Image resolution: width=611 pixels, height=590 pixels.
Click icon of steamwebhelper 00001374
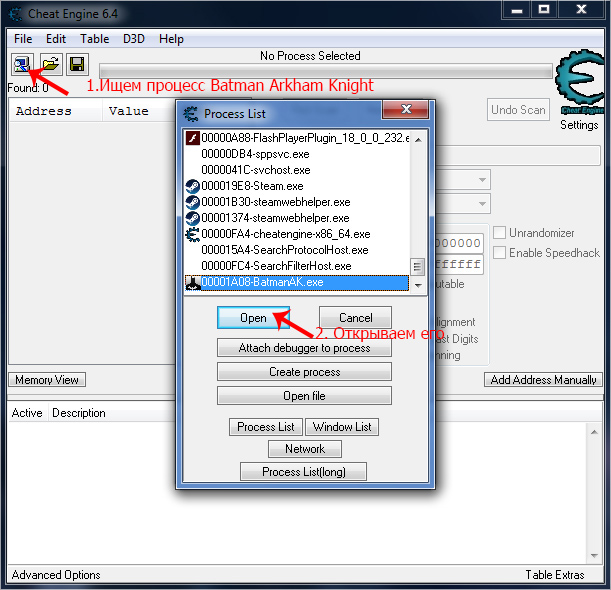point(192,218)
